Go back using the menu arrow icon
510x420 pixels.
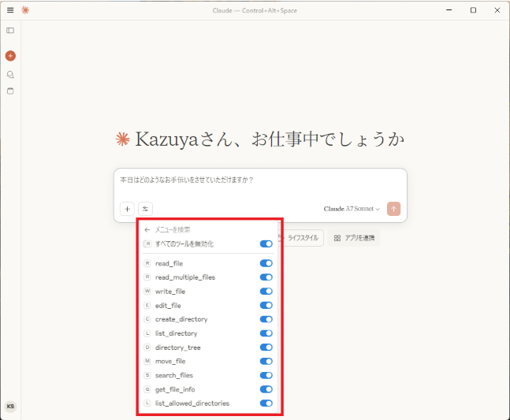click(147, 230)
